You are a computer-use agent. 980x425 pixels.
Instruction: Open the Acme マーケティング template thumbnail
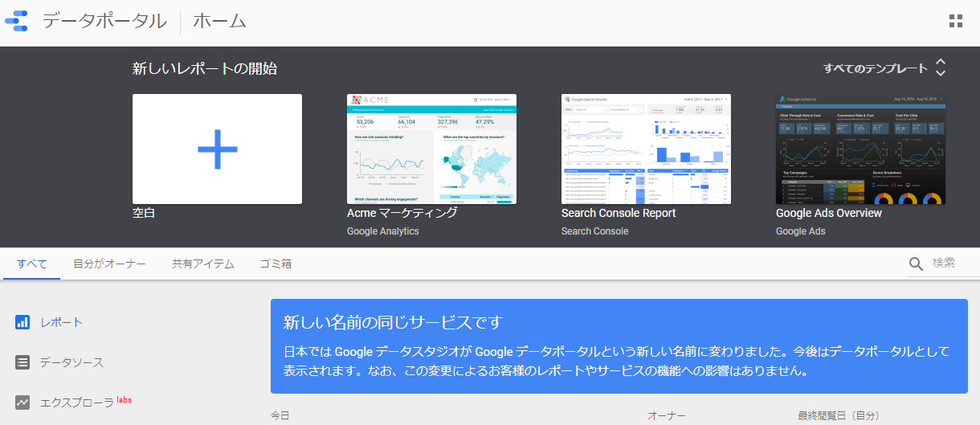point(432,149)
